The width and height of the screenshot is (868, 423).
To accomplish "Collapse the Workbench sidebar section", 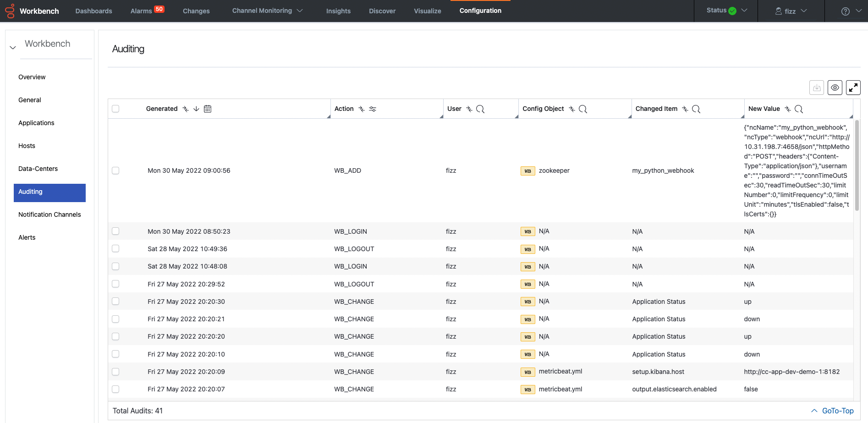I will click(12, 47).
